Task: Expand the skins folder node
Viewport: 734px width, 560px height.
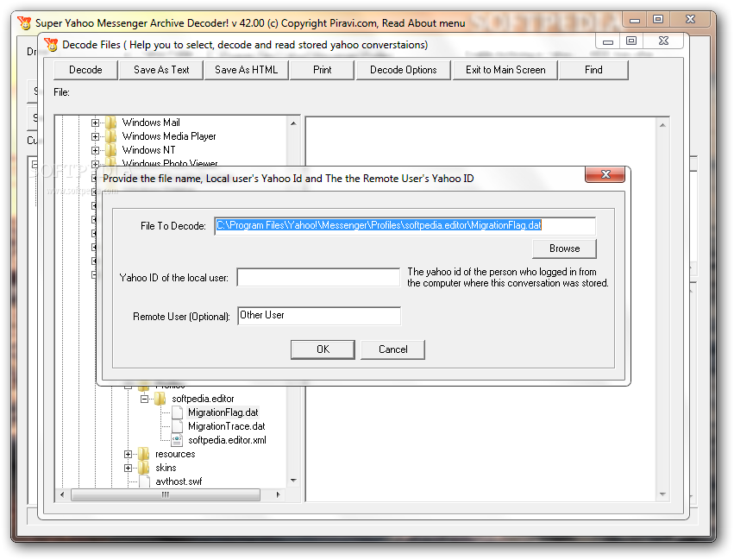Action: (128, 468)
